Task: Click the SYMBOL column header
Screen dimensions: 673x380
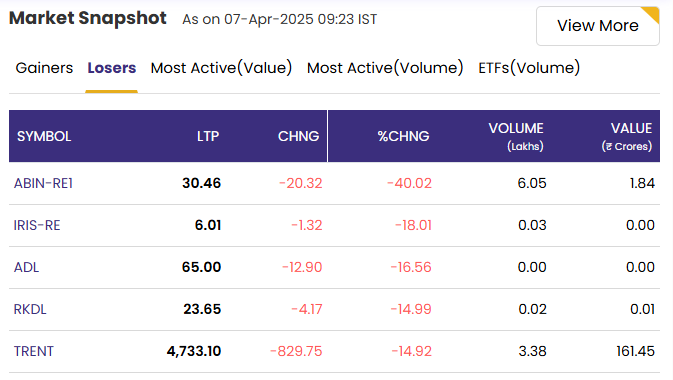Action: [x=44, y=137]
